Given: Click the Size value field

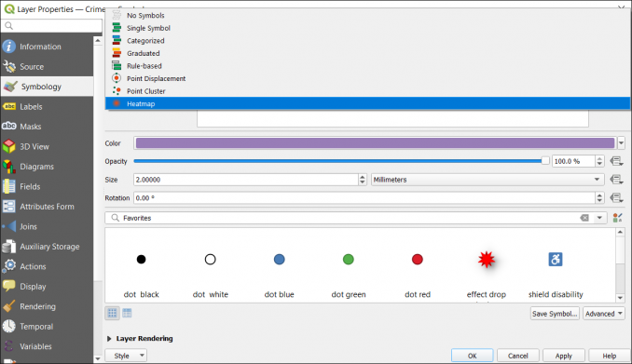Looking at the screenshot, I should (246, 180).
